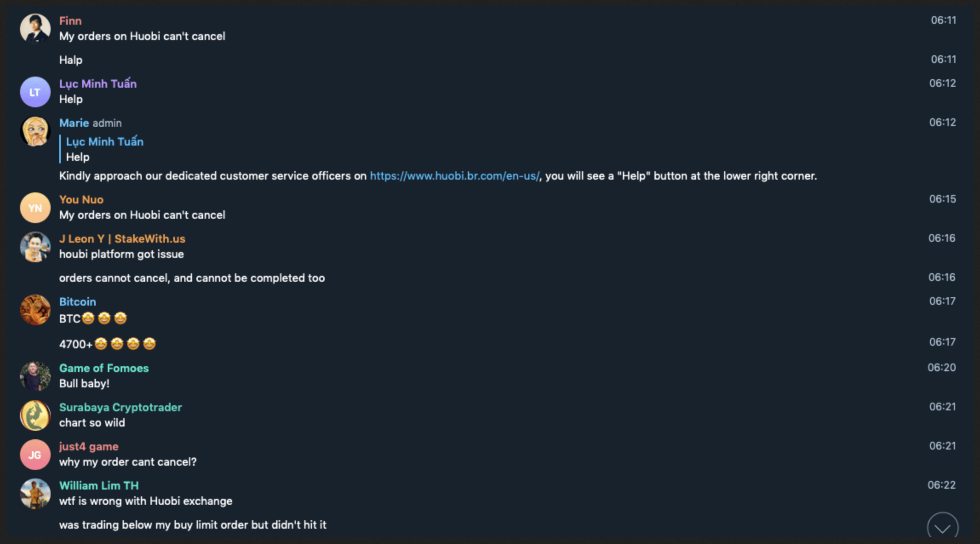Open J Leon Y | StakeWith.us name
980x544 pixels.
[122, 239]
